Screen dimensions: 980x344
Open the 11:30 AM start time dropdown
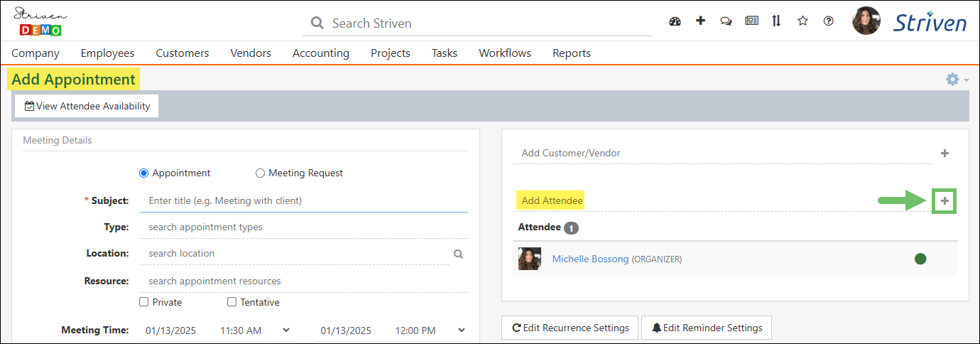(x=255, y=330)
